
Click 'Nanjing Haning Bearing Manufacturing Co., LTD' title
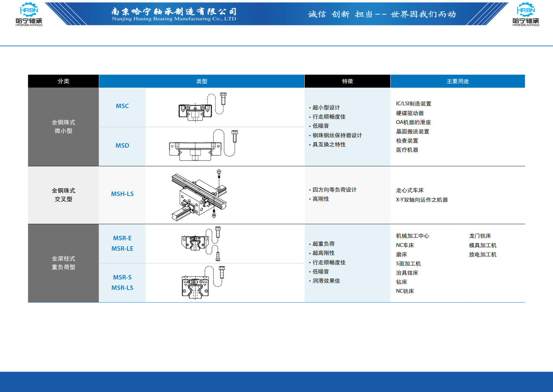(174, 19)
